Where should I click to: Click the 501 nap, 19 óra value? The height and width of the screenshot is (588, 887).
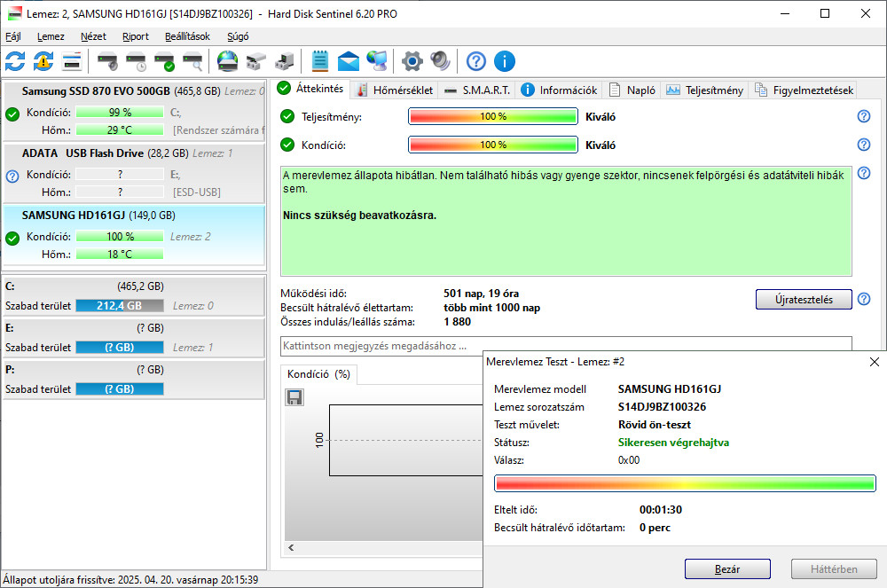click(x=481, y=294)
